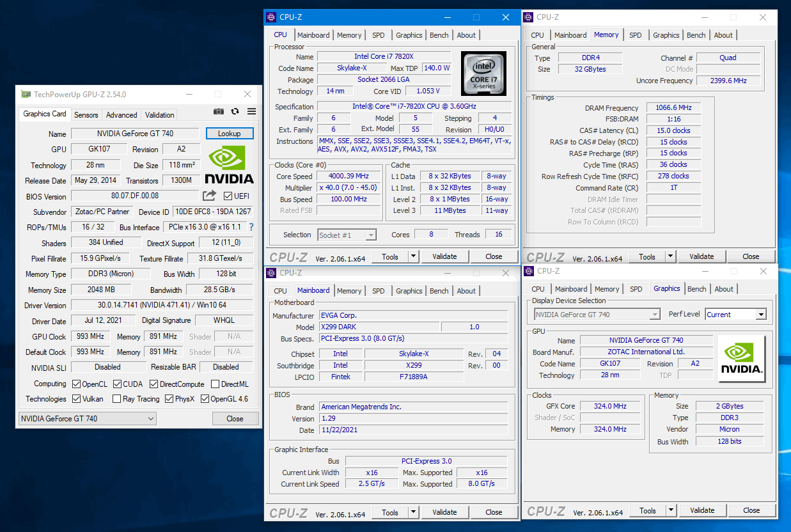Click the BIOS share/export arrow icon

coord(210,196)
